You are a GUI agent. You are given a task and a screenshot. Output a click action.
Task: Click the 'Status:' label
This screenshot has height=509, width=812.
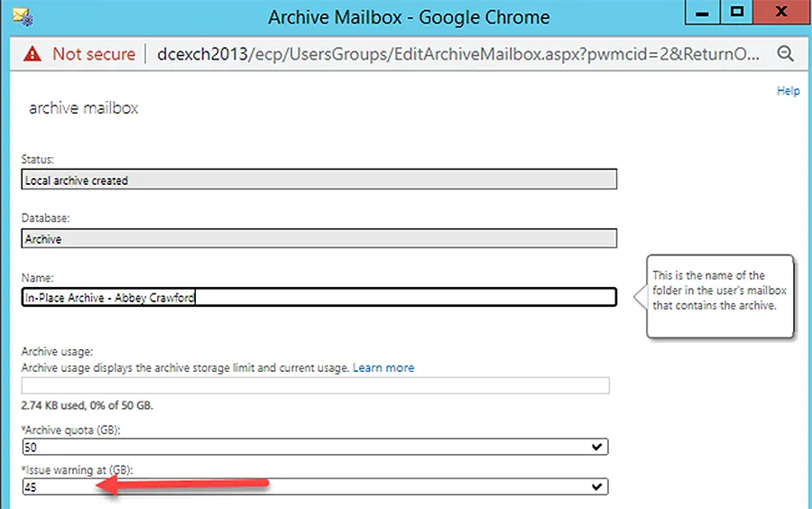click(x=37, y=160)
